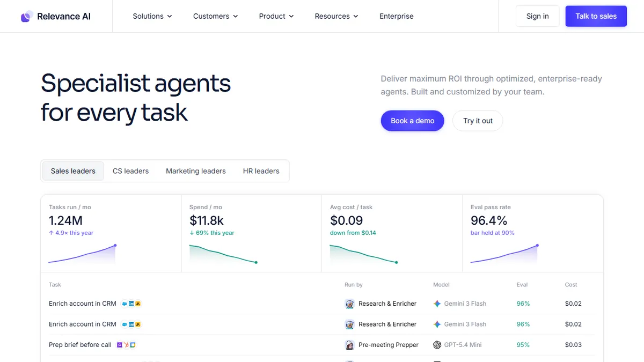Click the purple app icon in Prep brief row
The width and height of the screenshot is (644, 362).
pos(119,345)
